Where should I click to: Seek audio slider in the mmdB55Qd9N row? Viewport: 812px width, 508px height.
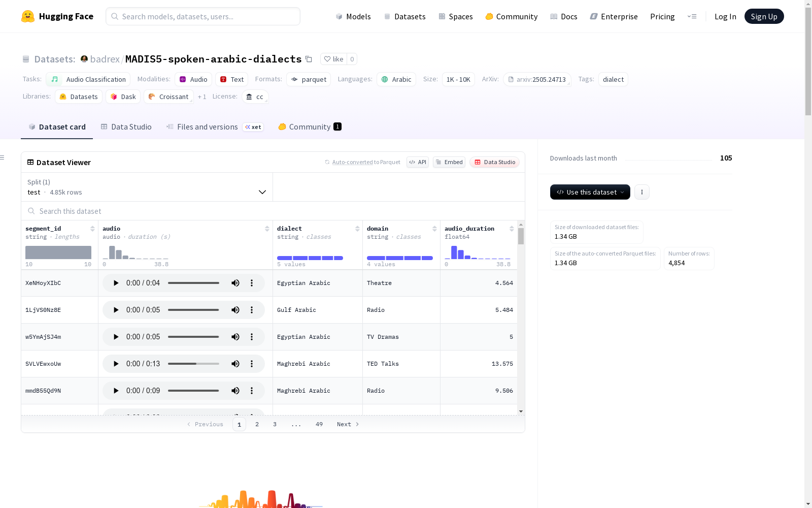tap(193, 391)
